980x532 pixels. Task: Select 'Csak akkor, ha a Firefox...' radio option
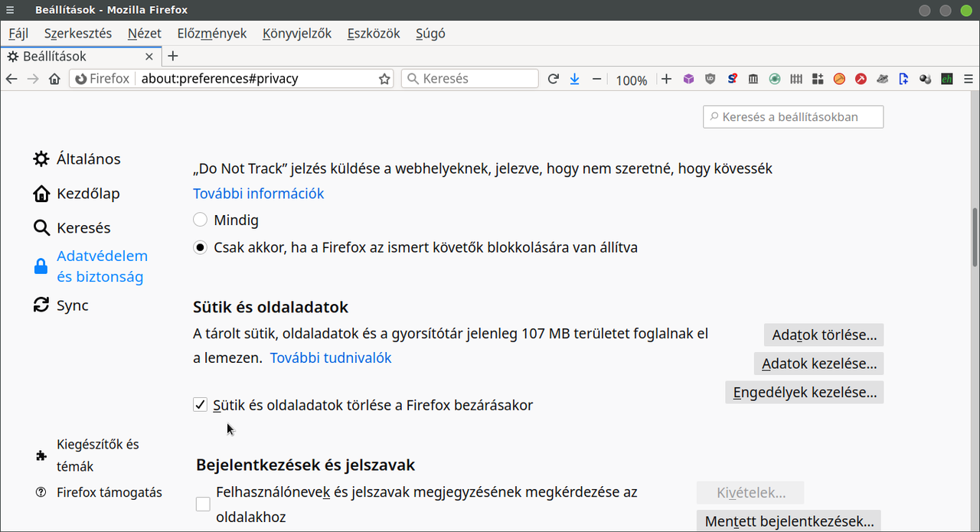coord(201,247)
